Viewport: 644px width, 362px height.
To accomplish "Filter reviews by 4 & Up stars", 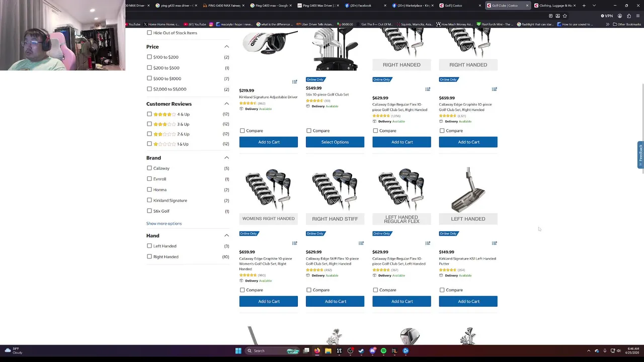I will point(149,114).
